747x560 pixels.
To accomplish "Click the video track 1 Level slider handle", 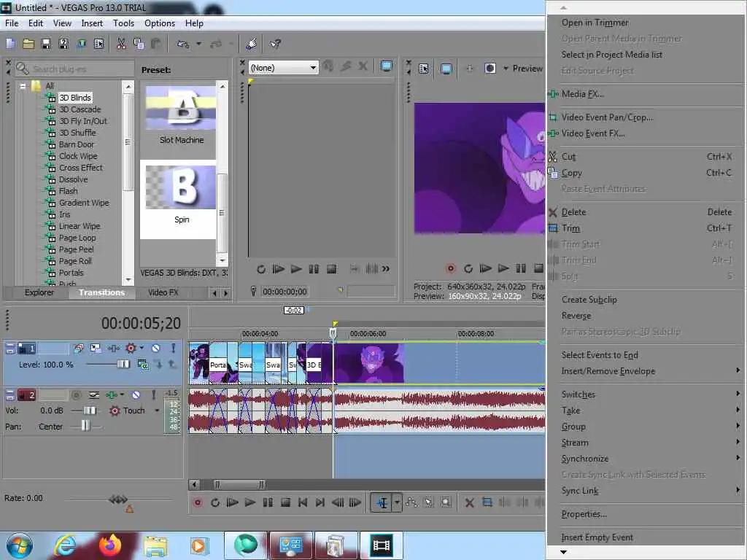I will tap(123, 365).
